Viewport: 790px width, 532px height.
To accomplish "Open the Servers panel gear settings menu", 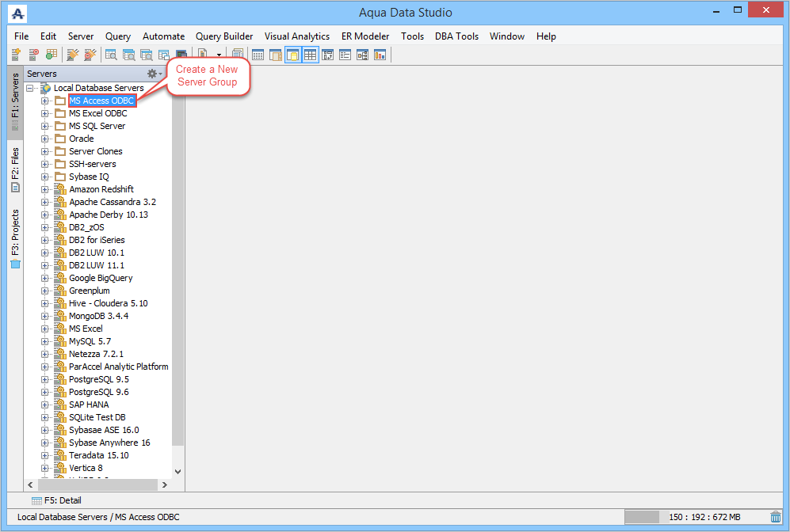I will point(155,74).
